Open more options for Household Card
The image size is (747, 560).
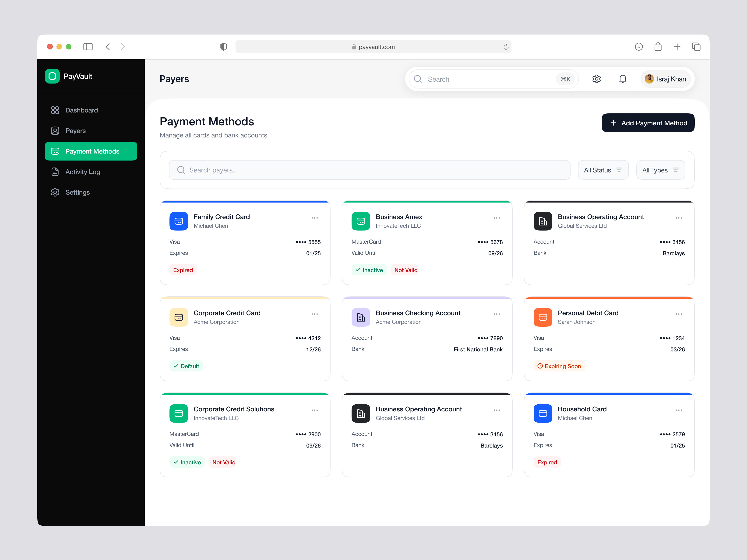point(678,410)
